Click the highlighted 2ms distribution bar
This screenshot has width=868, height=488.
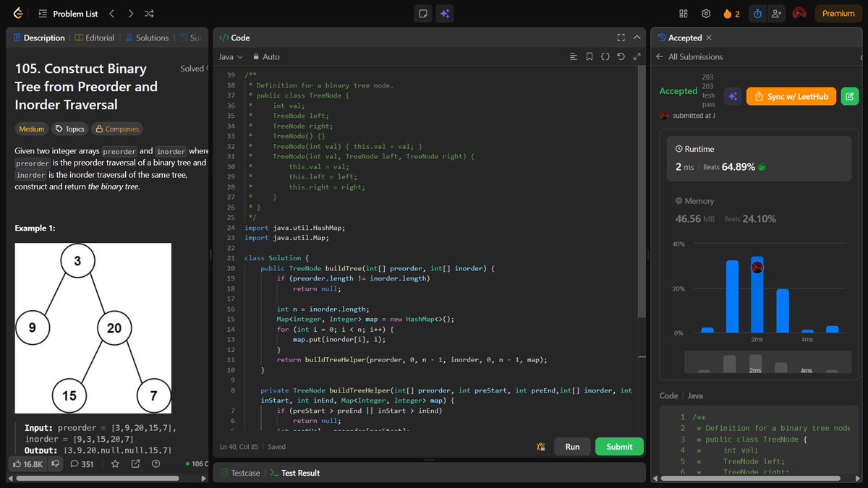click(757, 294)
